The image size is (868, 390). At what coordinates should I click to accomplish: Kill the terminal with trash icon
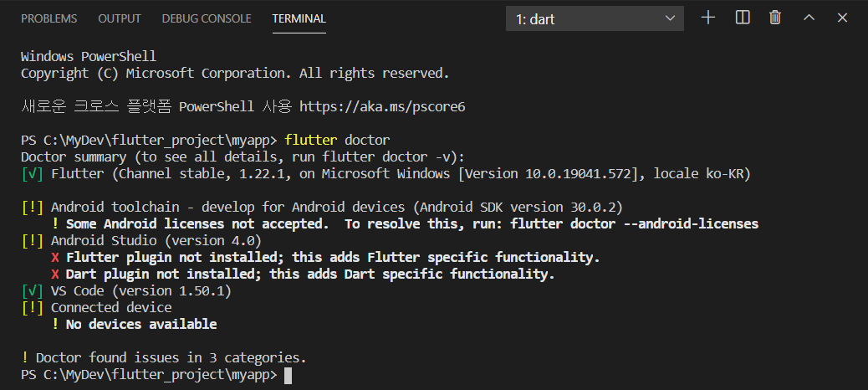[x=775, y=18]
